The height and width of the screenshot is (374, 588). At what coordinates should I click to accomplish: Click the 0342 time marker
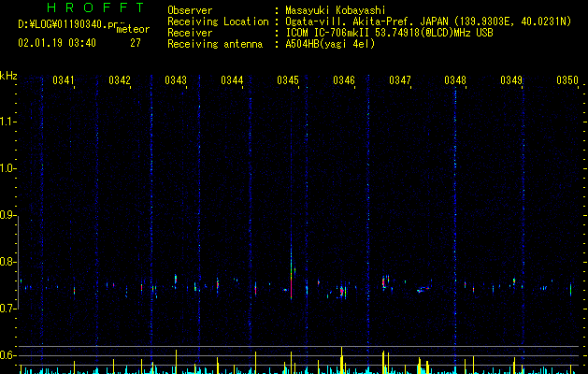click(x=120, y=79)
